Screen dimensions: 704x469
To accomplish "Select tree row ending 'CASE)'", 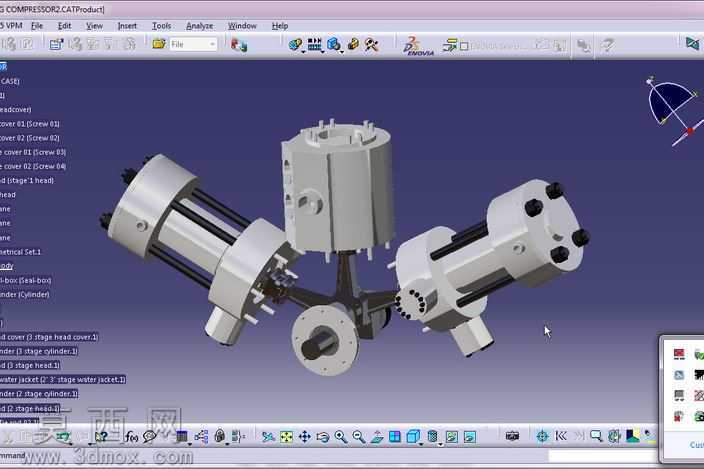I will coord(10,81).
